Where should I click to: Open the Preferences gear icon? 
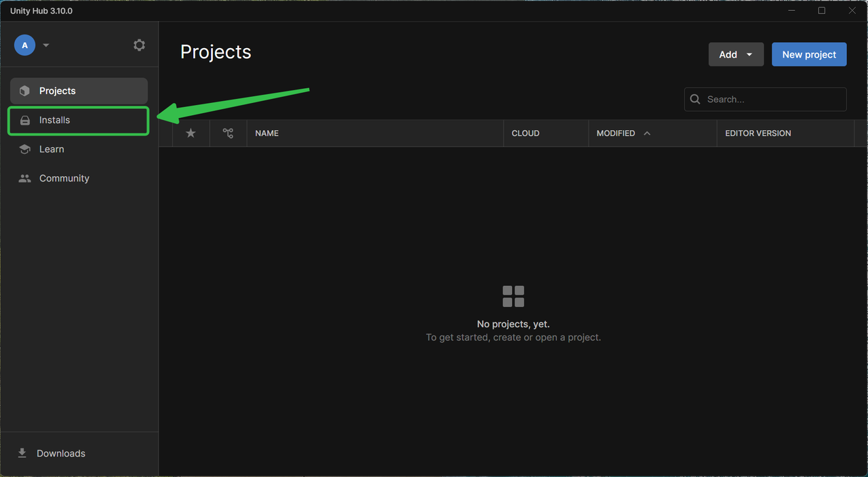click(139, 45)
